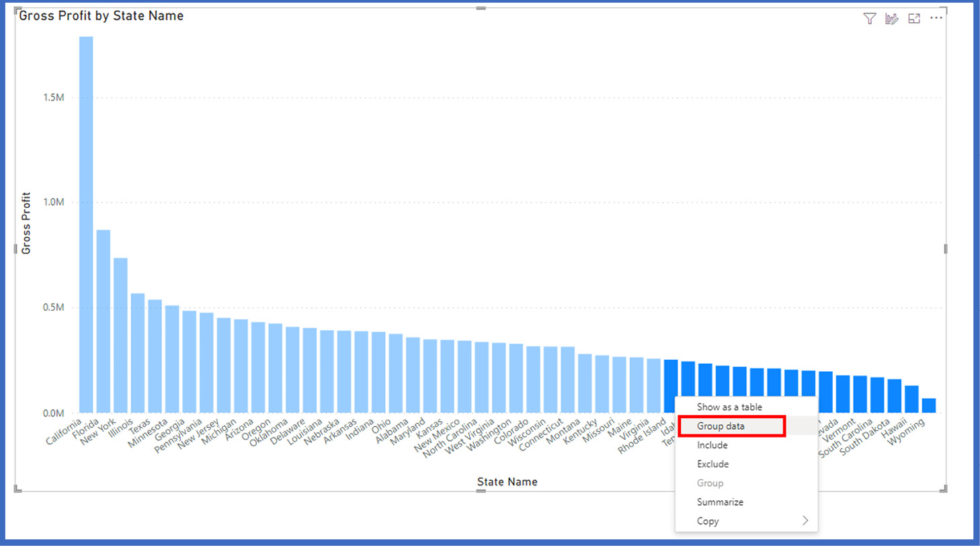Select the New York bar
This screenshot has height=546, width=980.
coord(120,335)
